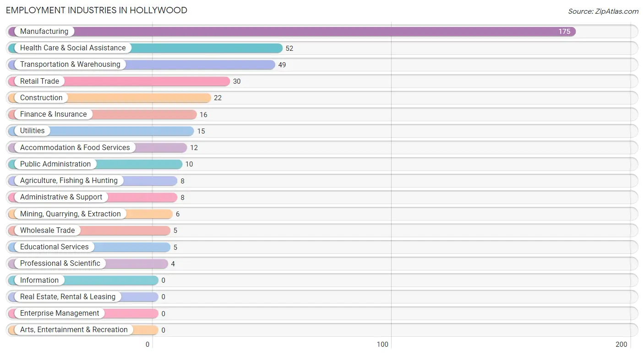Click the Transportation & Warehousing label
Screen dimensions: 644x355
(70, 65)
